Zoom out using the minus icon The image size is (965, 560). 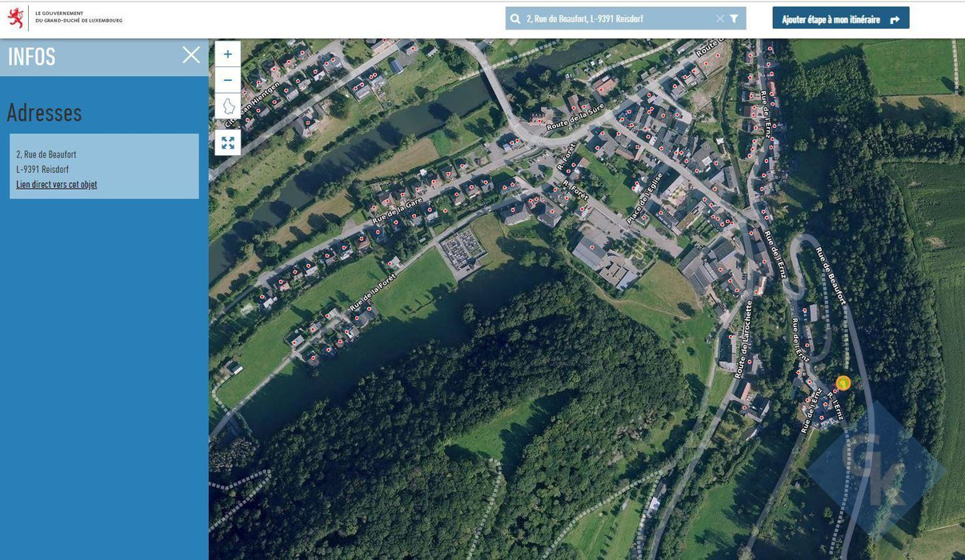click(x=227, y=78)
